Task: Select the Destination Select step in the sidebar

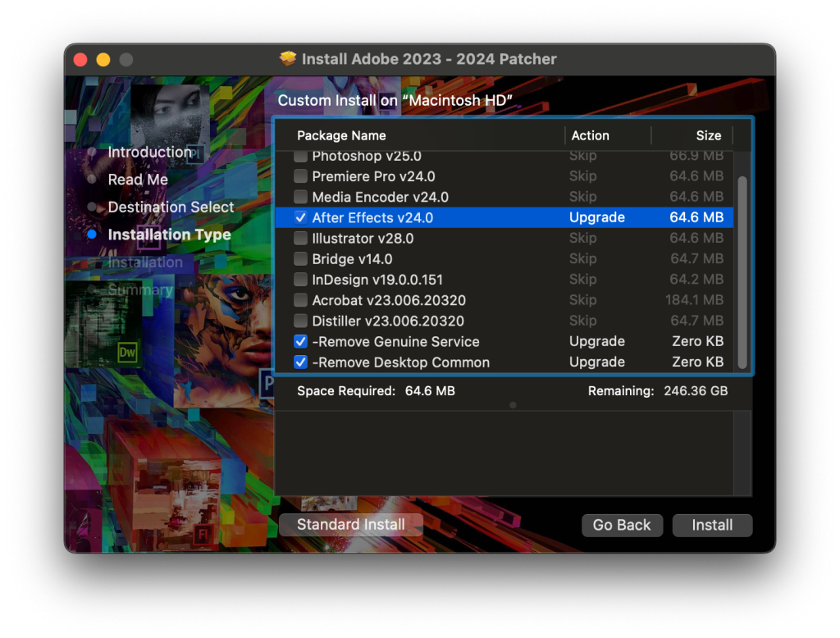Action: (171, 207)
